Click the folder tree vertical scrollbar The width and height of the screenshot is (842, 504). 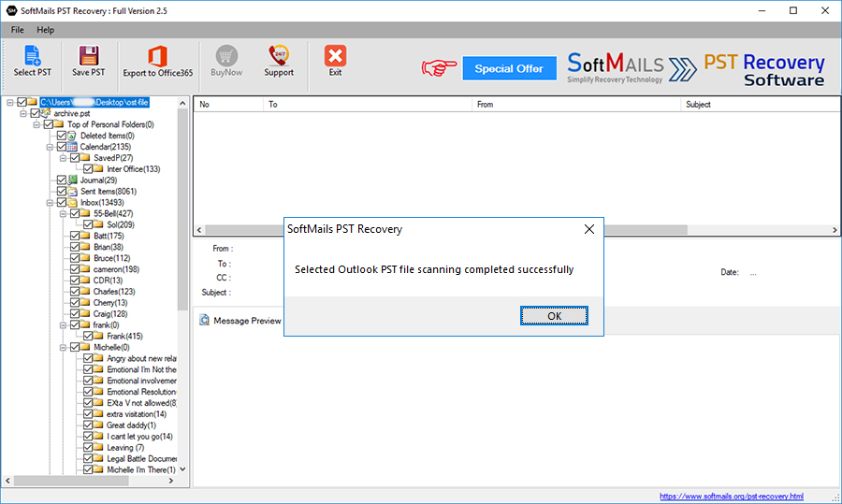(182, 209)
